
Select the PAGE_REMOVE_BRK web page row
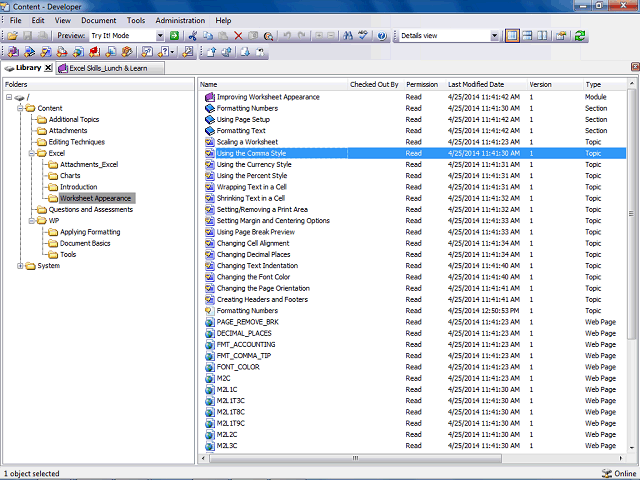pos(412,322)
